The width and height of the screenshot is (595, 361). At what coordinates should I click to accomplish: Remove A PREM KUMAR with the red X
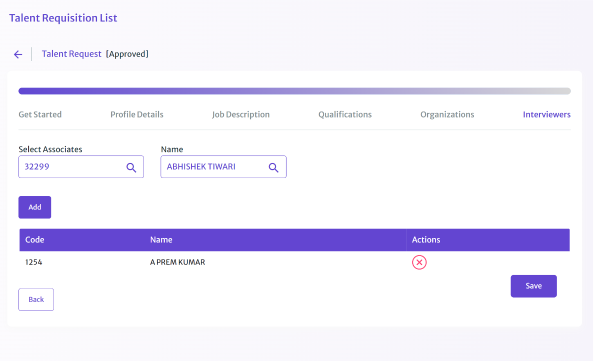(x=419, y=262)
